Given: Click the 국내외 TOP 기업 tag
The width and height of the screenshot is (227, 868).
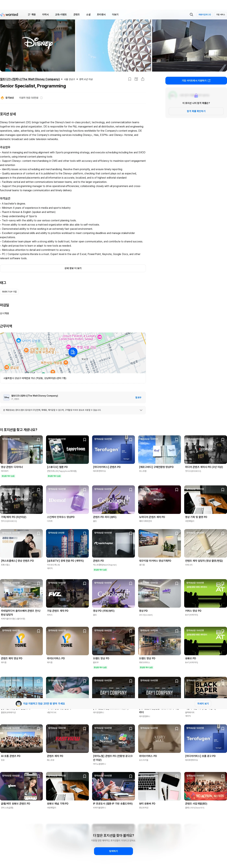Looking at the screenshot, I should 9,292.
